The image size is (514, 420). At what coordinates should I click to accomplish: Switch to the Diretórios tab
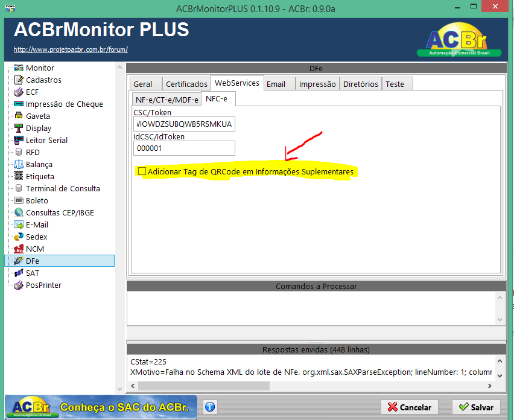click(x=361, y=84)
